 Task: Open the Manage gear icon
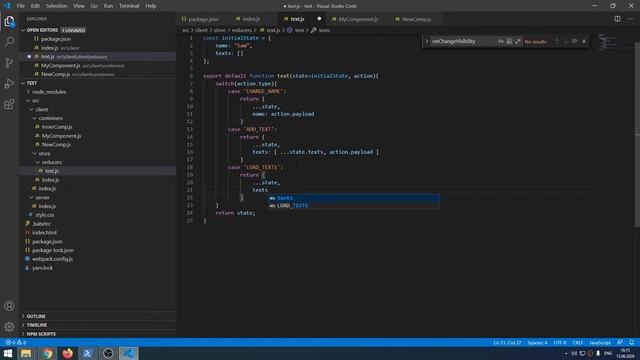9,327
